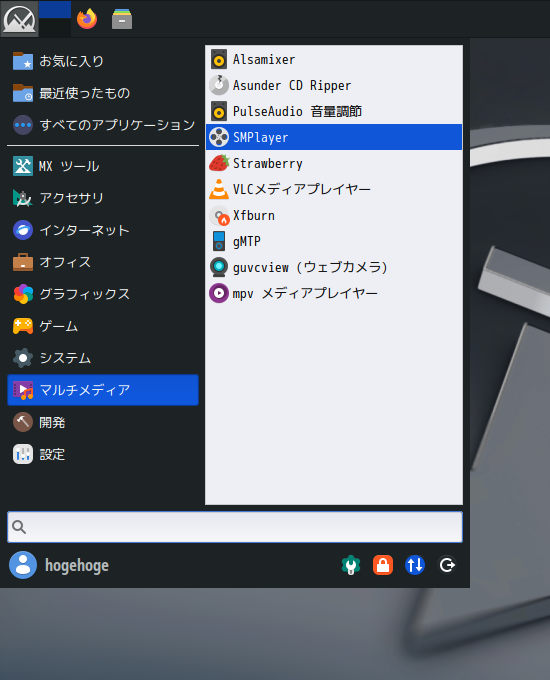Launch the Strawberry music player
This screenshot has width=550, height=680.
pyautogui.click(x=334, y=163)
